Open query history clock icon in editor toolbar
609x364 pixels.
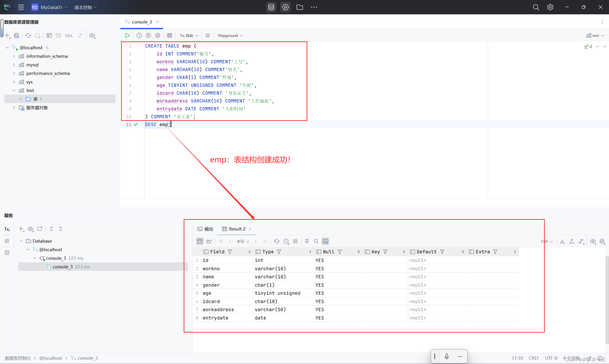[x=139, y=35]
